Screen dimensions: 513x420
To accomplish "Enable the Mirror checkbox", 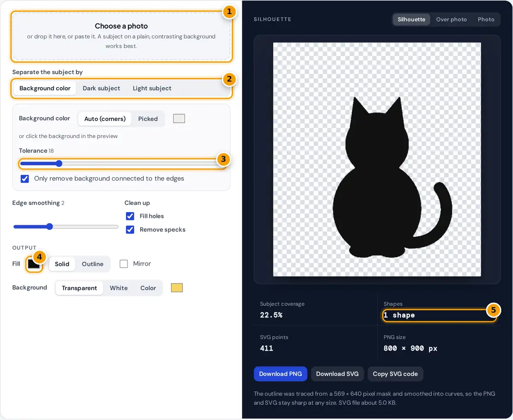I will pyautogui.click(x=124, y=264).
